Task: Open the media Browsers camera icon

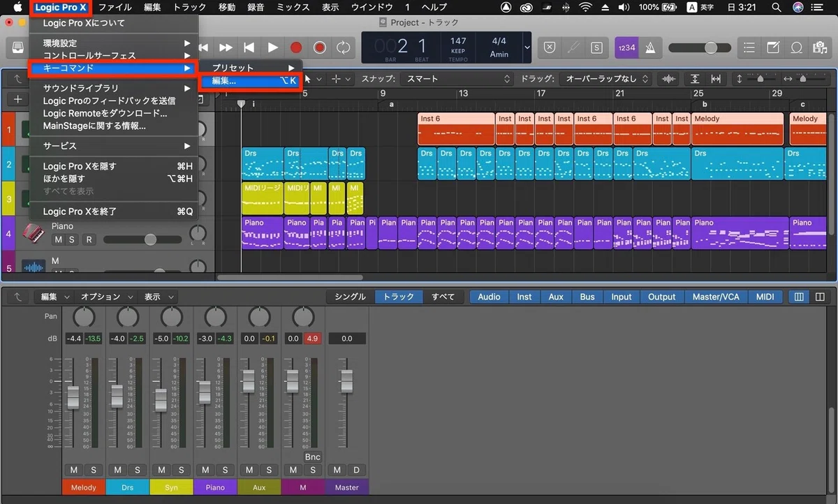Action: (820, 47)
